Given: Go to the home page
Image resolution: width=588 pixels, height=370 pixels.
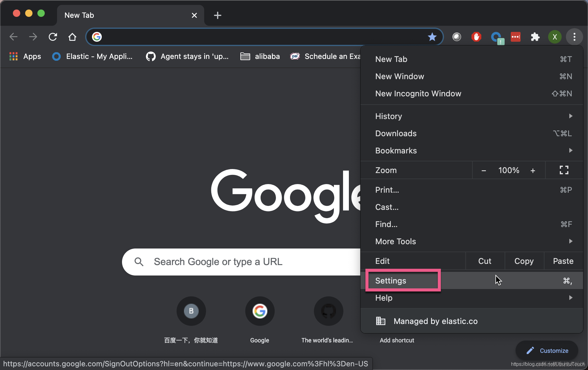Looking at the screenshot, I should tap(72, 37).
